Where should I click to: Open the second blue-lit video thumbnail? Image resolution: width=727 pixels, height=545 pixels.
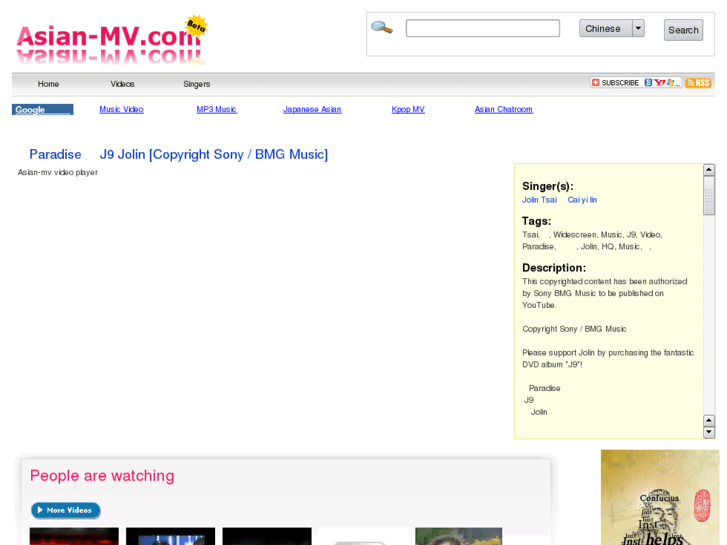click(x=171, y=536)
